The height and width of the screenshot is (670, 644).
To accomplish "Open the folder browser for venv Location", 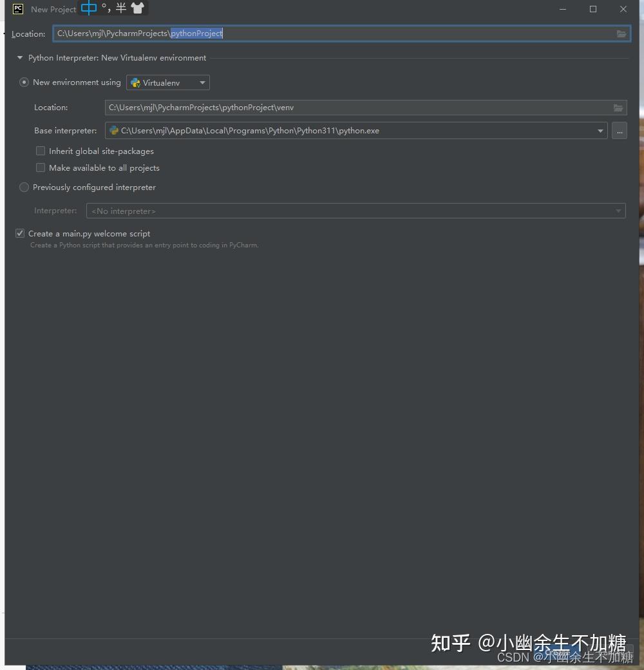I will pos(618,108).
